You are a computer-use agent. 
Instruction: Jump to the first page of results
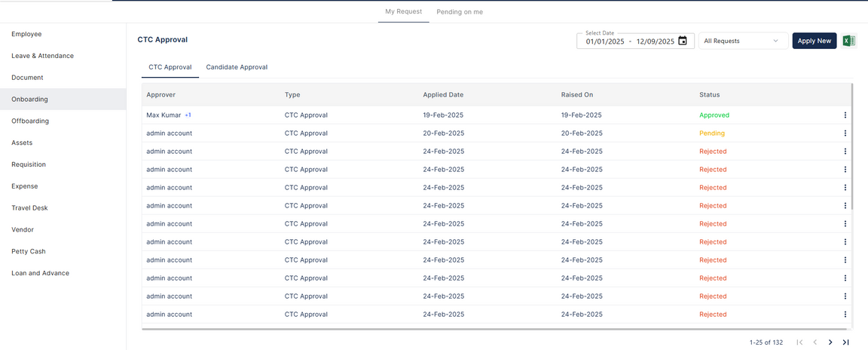coord(799,342)
